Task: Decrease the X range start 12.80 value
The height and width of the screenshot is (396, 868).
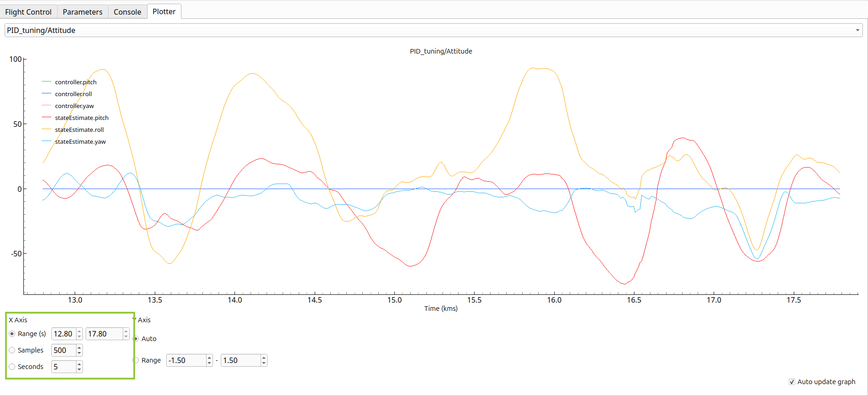Action: pos(80,337)
